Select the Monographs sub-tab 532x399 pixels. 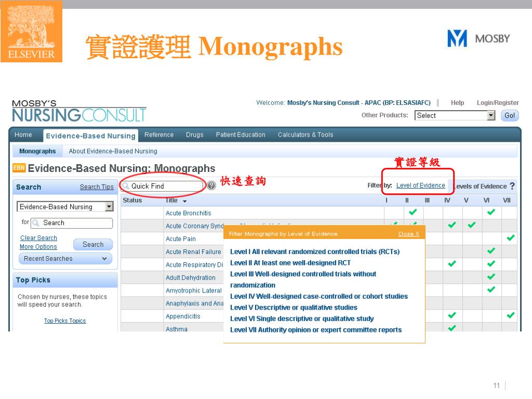[37, 151]
